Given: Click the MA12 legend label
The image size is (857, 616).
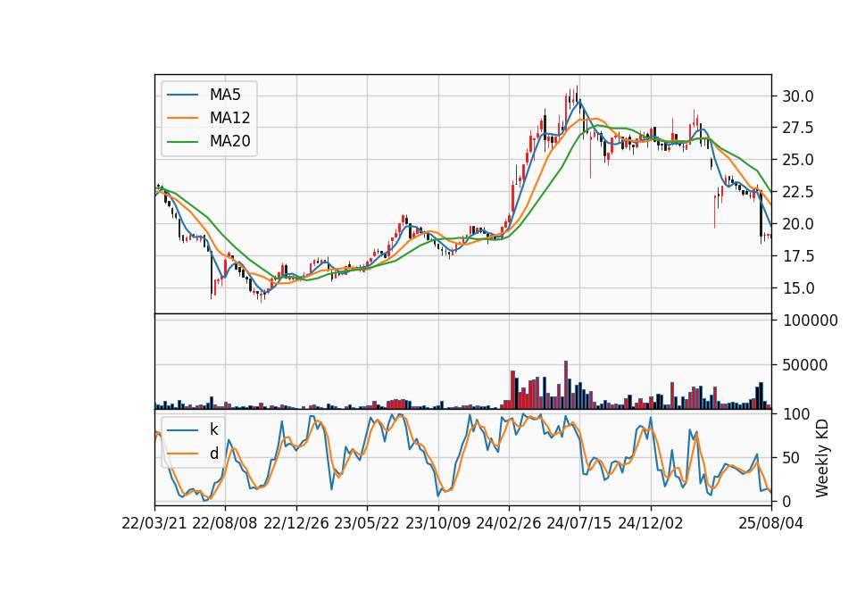Looking at the screenshot, I should point(229,118).
